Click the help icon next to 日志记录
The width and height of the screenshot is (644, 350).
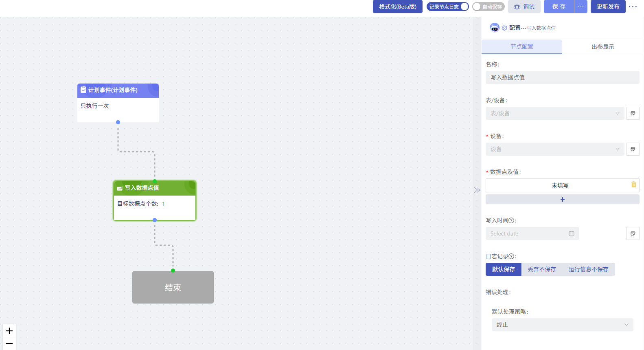click(511, 256)
